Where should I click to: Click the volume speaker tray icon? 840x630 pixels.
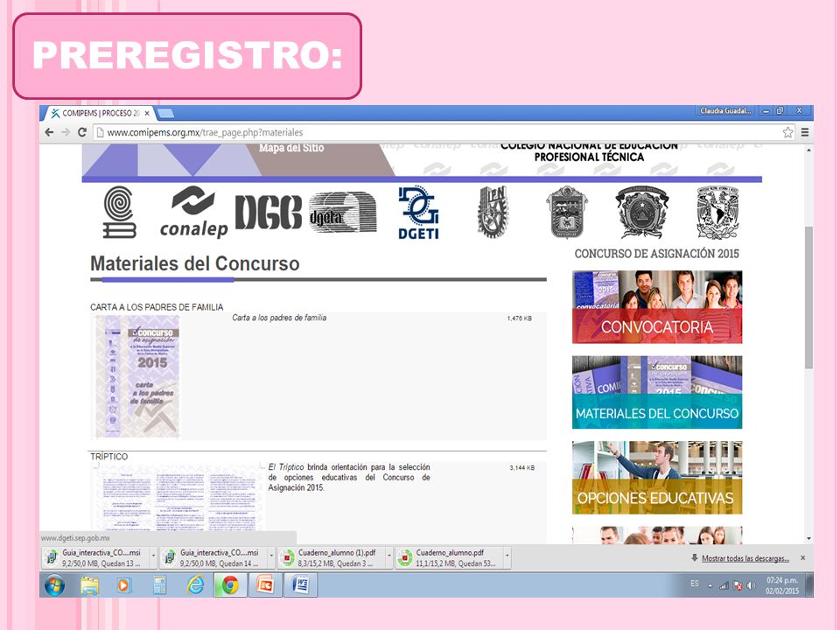coord(751,586)
